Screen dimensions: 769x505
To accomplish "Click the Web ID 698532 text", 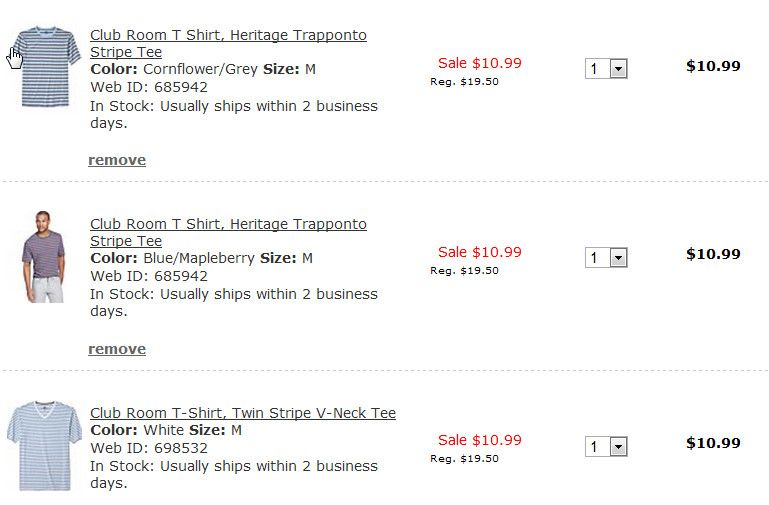I will [x=149, y=448].
